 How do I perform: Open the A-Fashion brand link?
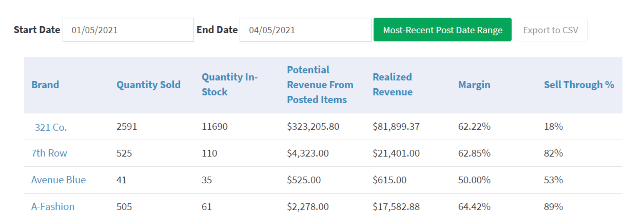(53, 207)
